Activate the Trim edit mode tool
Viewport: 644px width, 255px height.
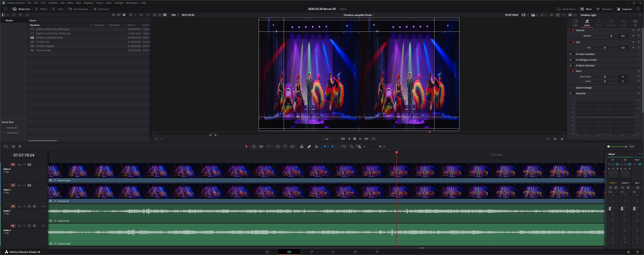(x=254, y=147)
